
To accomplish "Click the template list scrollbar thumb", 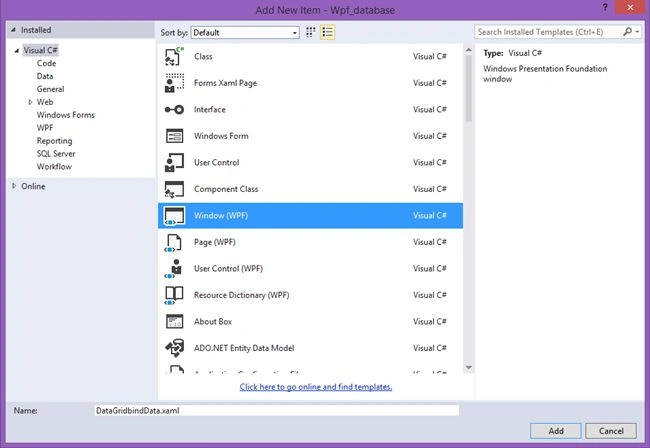I will point(468,88).
